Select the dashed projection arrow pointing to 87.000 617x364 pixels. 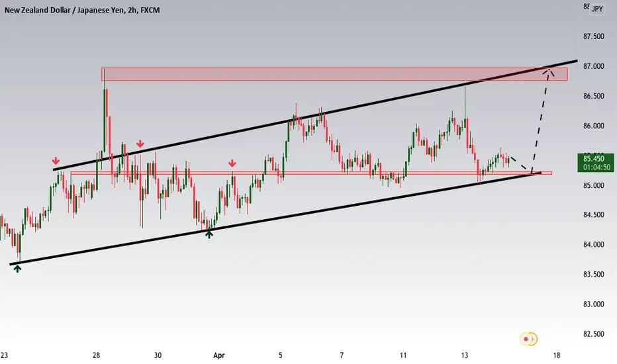[x=541, y=120]
